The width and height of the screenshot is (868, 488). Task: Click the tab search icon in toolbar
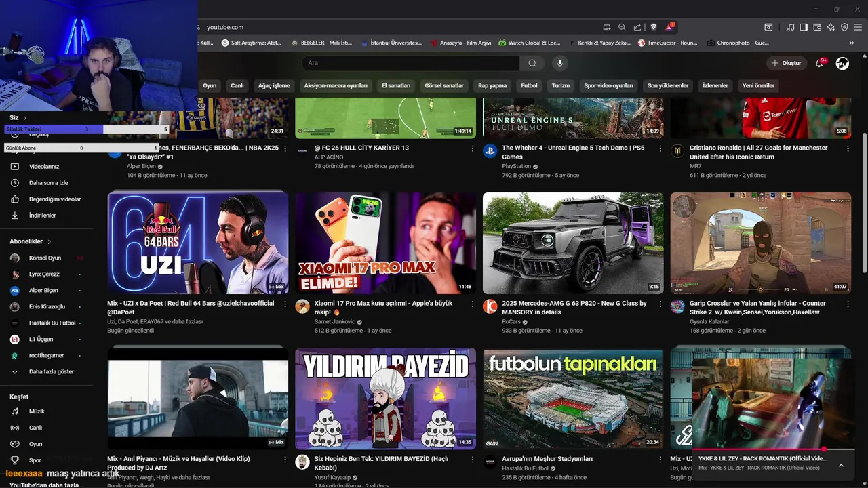[768, 27]
